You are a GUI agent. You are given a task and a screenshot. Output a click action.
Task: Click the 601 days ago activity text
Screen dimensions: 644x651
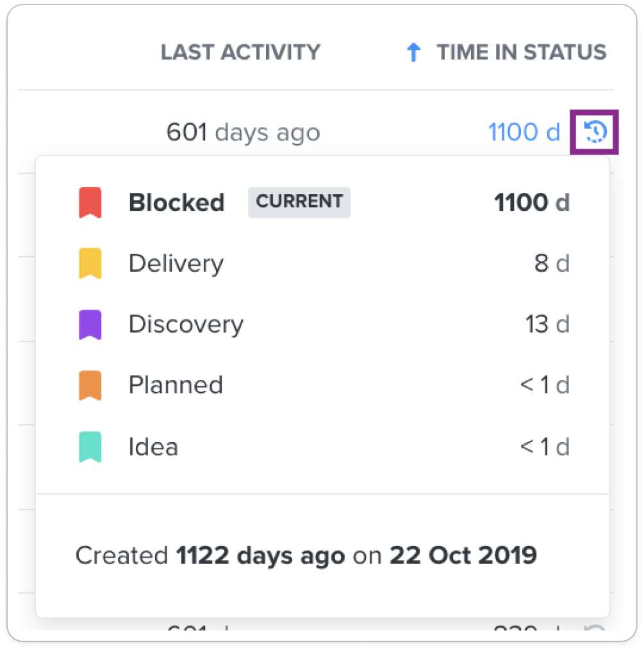[x=244, y=133]
